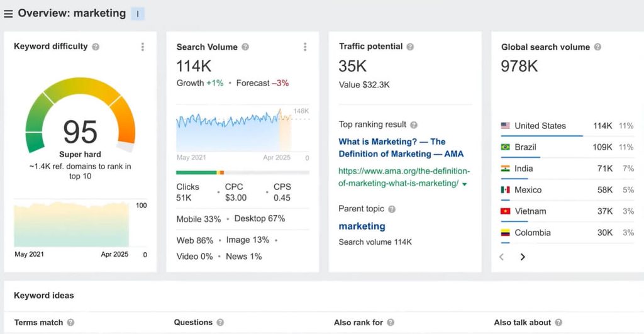644x334 pixels.
Task: Open Search Volume three-dot options menu
Action: point(305,47)
